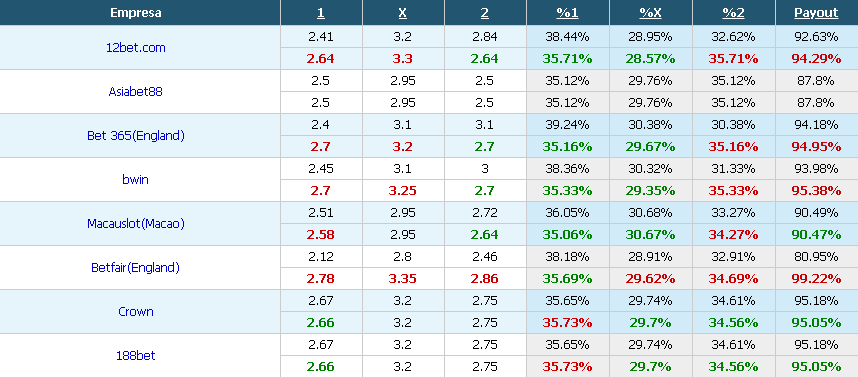Select Macauslot's green 90.47% payout cell
Image resolution: width=858 pixels, height=377 pixels.
pyautogui.click(x=816, y=235)
